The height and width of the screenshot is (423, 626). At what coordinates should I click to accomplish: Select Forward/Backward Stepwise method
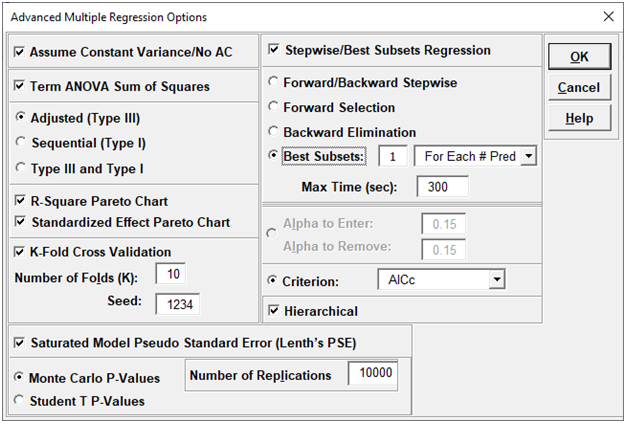[273, 82]
